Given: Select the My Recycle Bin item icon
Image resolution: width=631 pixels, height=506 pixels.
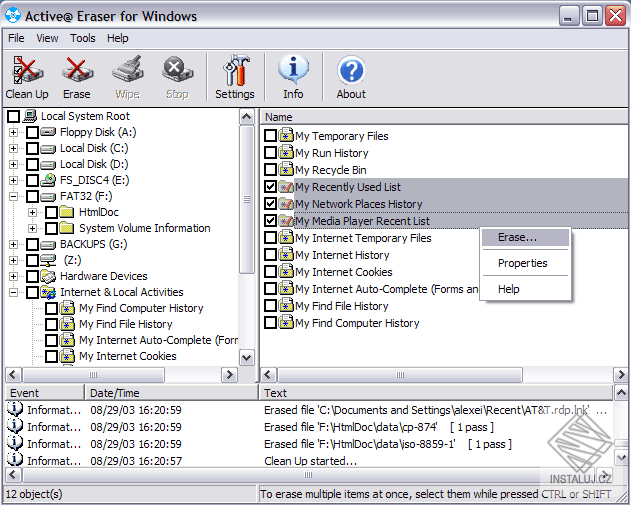Looking at the screenshot, I should (x=286, y=169).
